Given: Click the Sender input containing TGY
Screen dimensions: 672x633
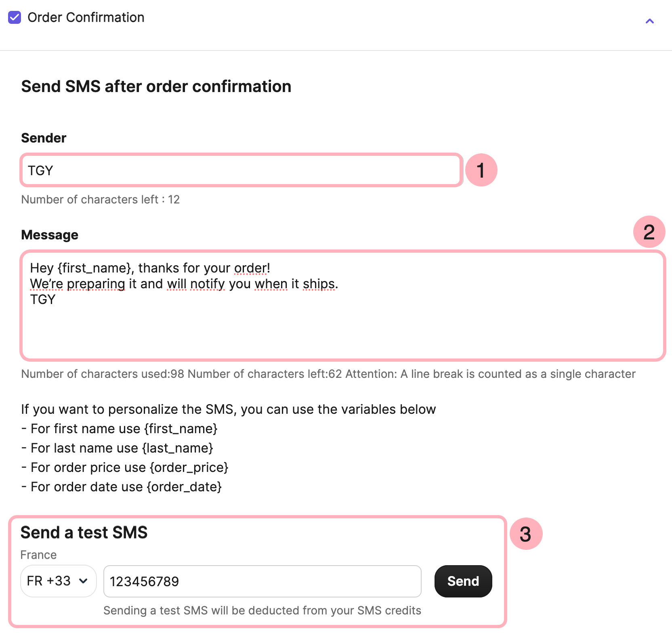Looking at the screenshot, I should [241, 170].
